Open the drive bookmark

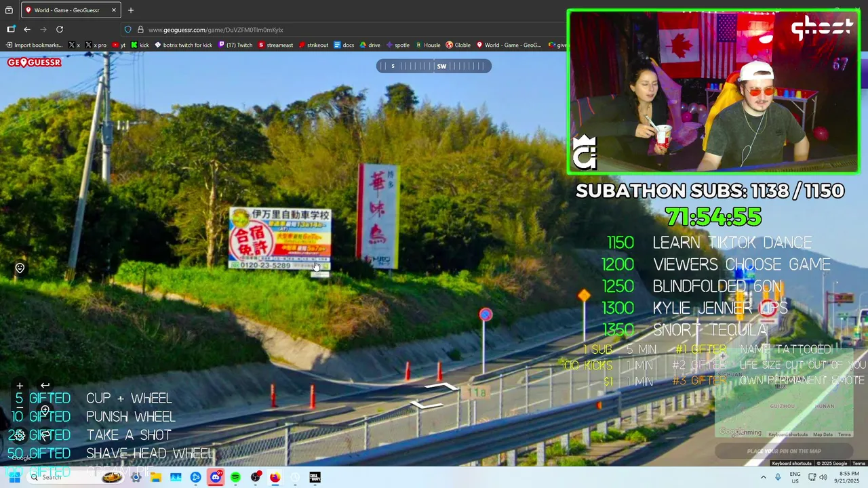click(x=370, y=45)
